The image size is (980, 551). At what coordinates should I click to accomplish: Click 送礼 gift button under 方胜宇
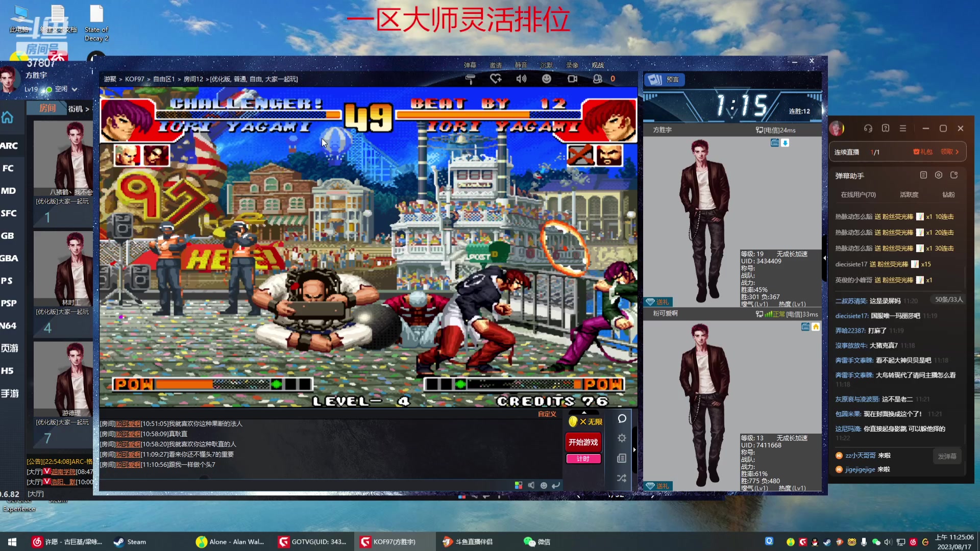click(658, 302)
